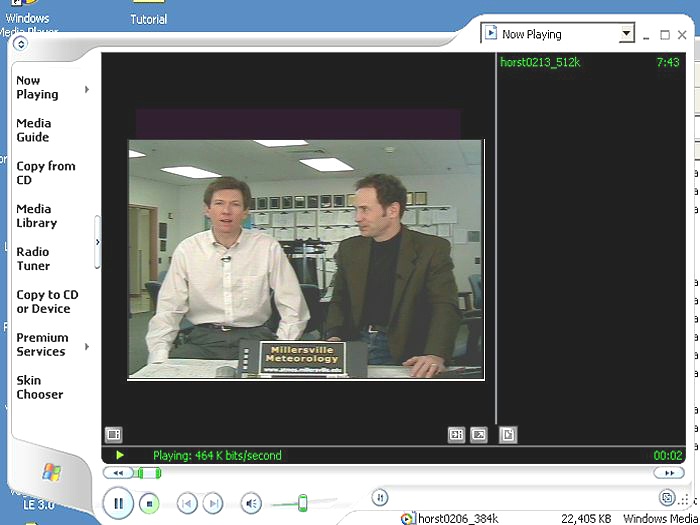Screen dimensions: 700x525
Task: Click the video display area
Action: point(306,260)
